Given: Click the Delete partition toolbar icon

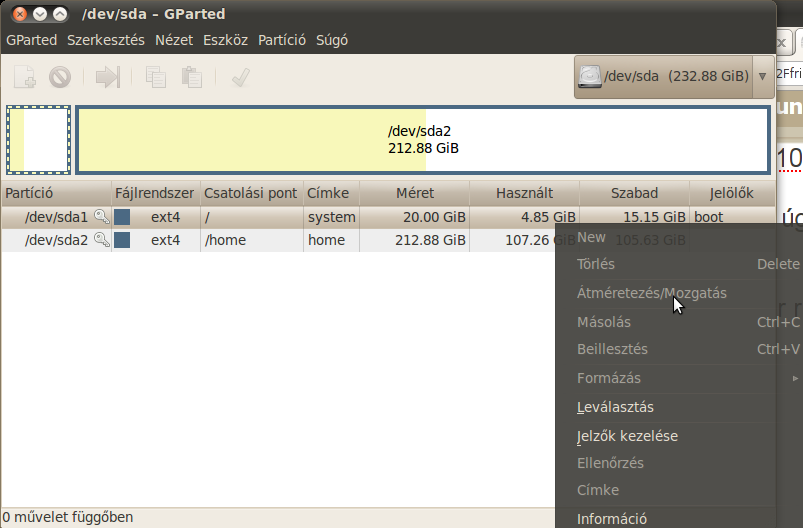Looking at the screenshot, I should point(60,78).
